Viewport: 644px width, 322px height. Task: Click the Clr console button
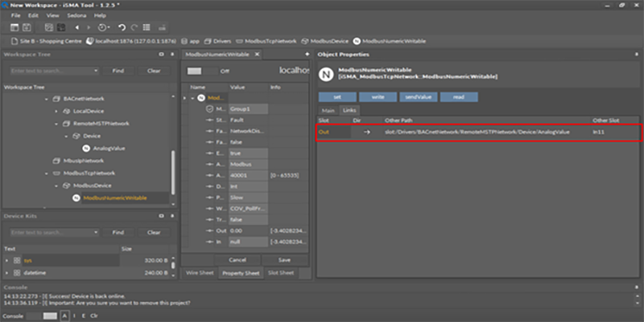[x=94, y=316]
